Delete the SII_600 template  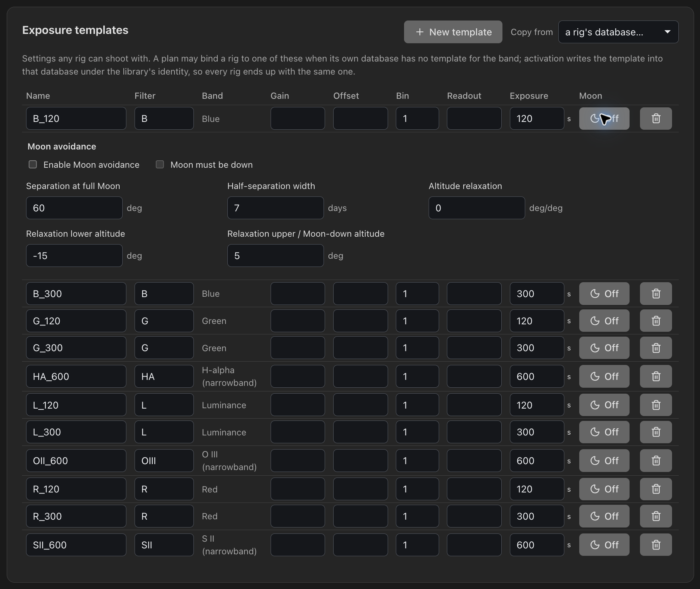656,545
